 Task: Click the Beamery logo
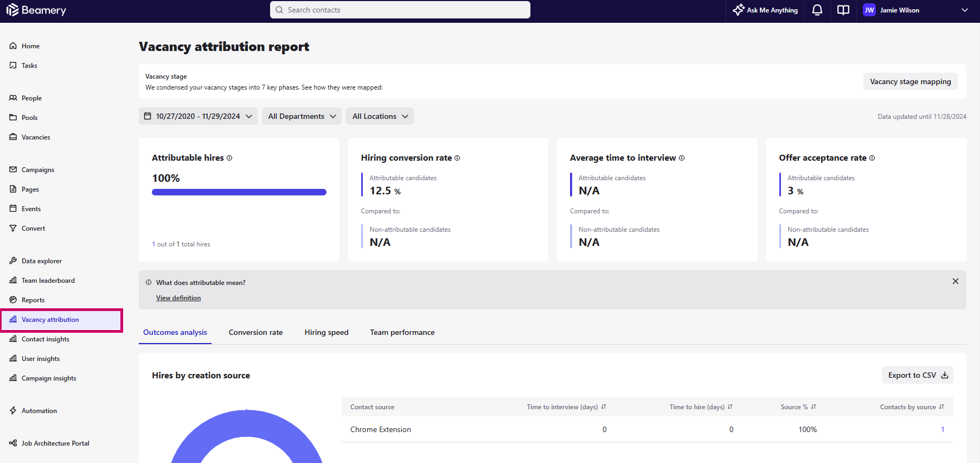click(x=36, y=10)
